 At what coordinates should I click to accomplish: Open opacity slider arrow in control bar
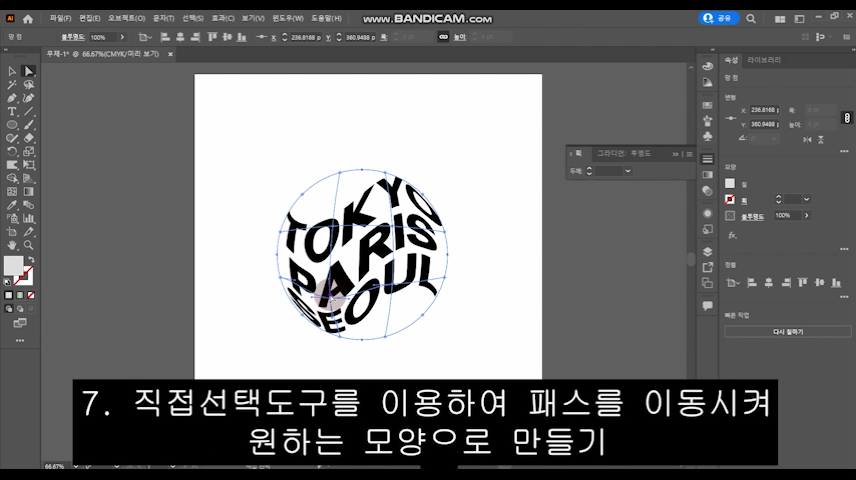click(122, 37)
